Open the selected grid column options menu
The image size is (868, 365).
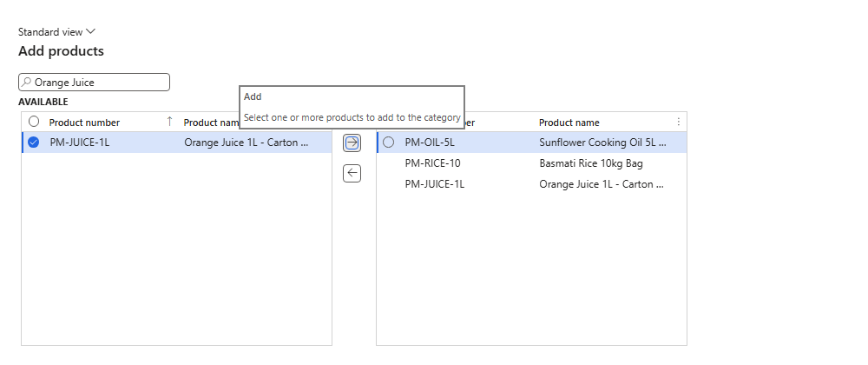679,122
